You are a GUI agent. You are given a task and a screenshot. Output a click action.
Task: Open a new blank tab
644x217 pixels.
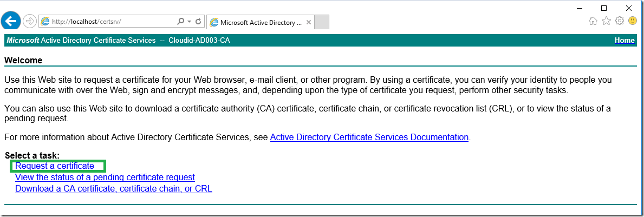tap(322, 23)
